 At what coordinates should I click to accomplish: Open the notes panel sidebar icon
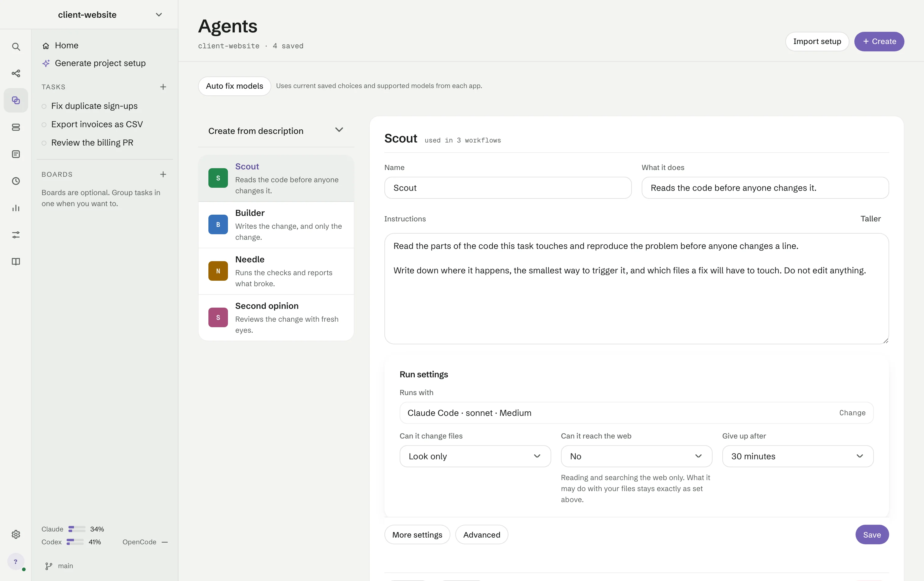pos(16,154)
